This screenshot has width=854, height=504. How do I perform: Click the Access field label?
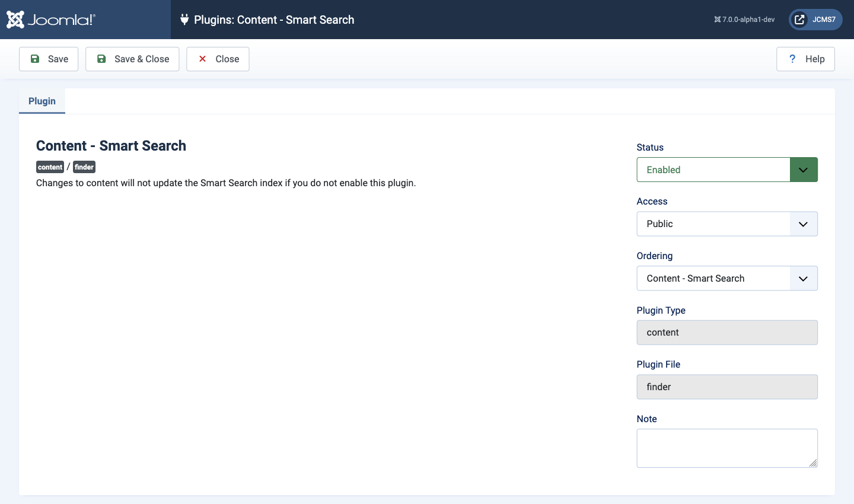click(x=652, y=202)
